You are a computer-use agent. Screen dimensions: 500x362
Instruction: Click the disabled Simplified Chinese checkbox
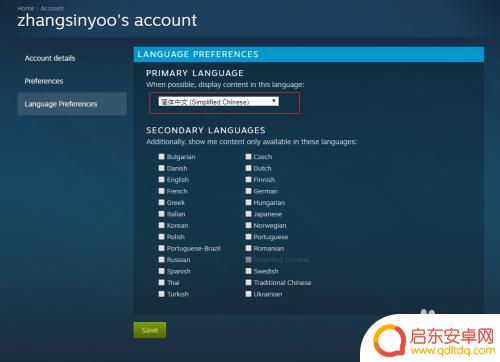click(x=248, y=259)
